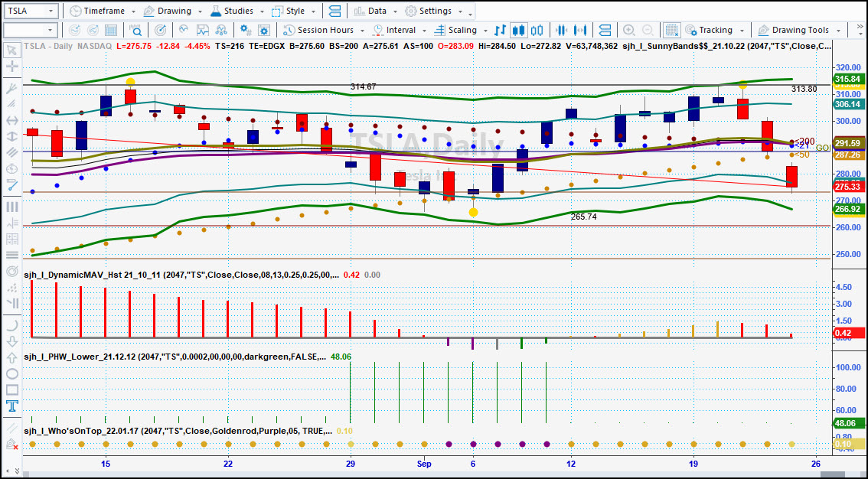Click the linked nodes study icon
Viewport: 868px width, 479px height.
[221, 30]
